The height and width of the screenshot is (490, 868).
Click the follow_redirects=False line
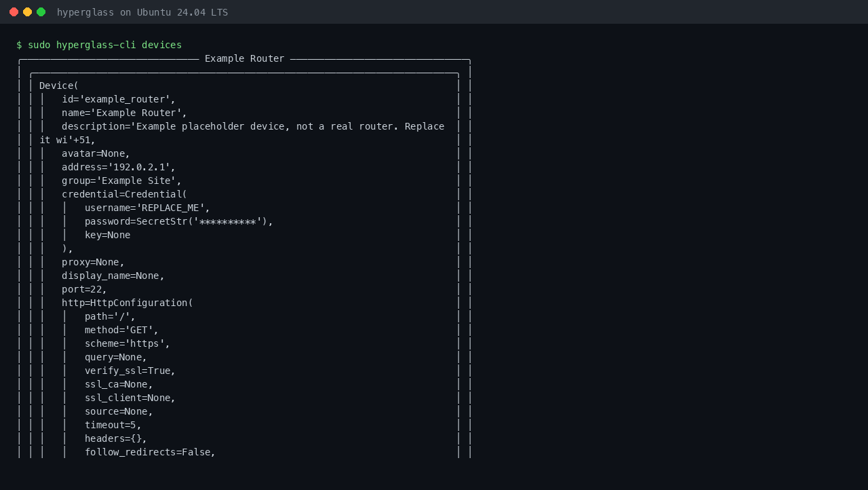pyautogui.click(x=150, y=452)
